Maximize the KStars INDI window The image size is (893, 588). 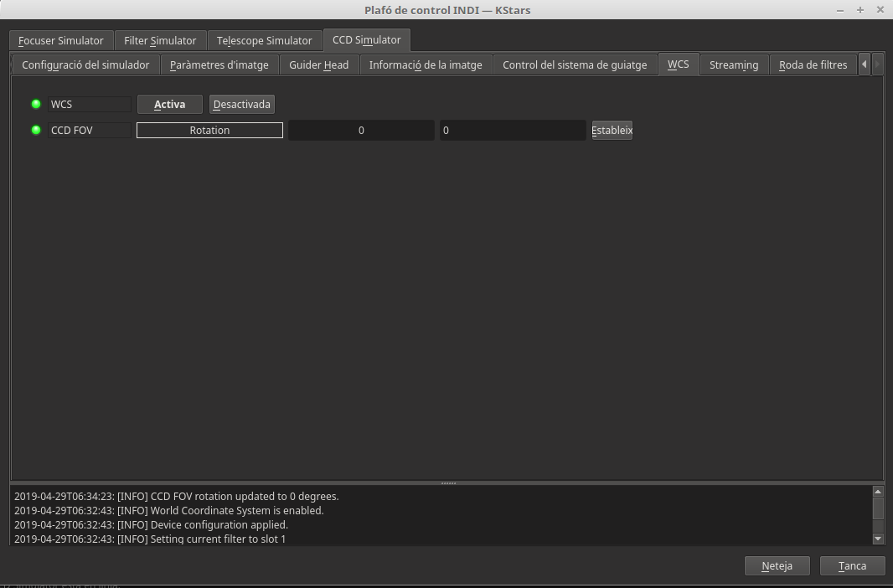click(x=860, y=10)
